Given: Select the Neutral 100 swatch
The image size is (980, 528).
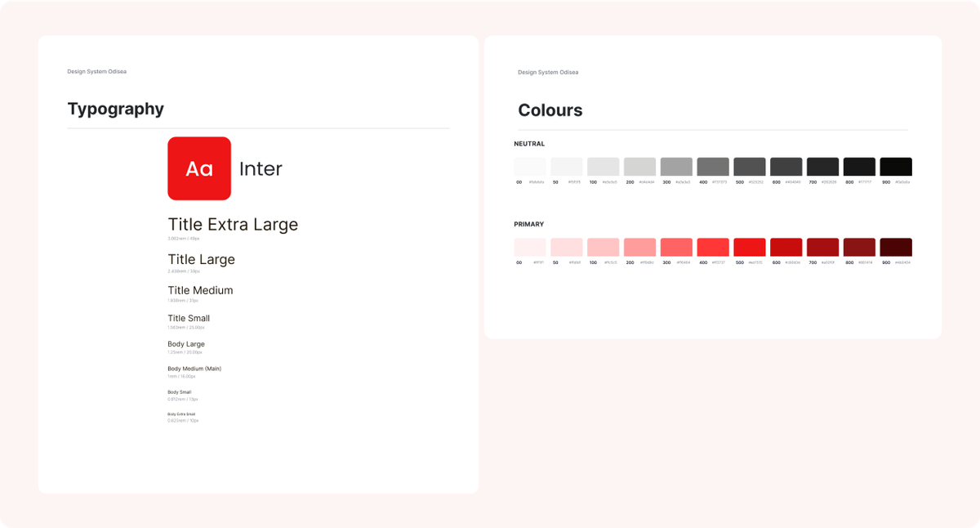Looking at the screenshot, I should point(604,167).
